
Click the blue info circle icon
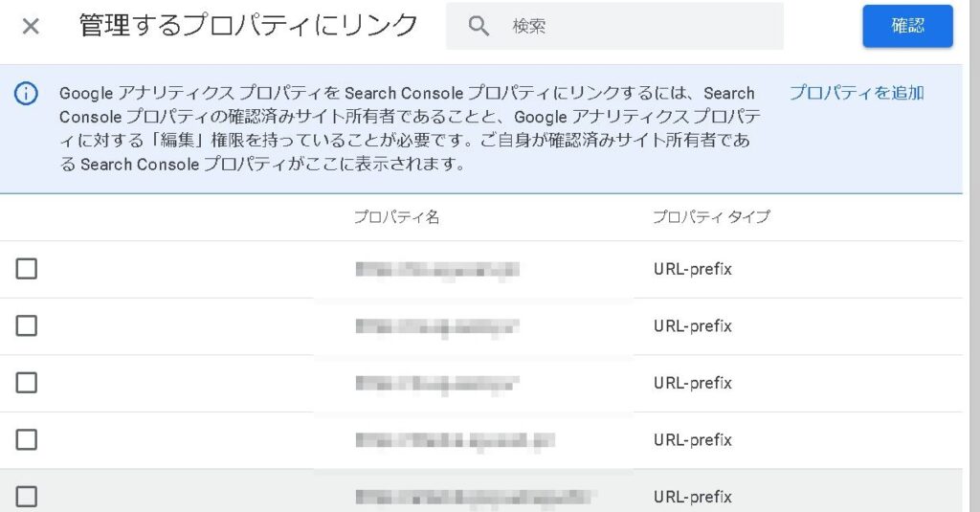[x=26, y=94]
